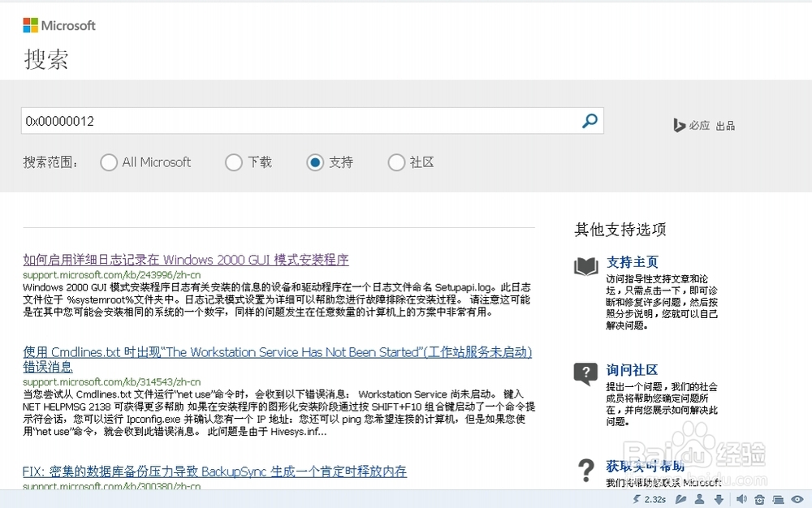The height and width of the screenshot is (508, 812).
Task: Open result about Cmdlines.txt Workstation Service error
Action: (x=278, y=359)
